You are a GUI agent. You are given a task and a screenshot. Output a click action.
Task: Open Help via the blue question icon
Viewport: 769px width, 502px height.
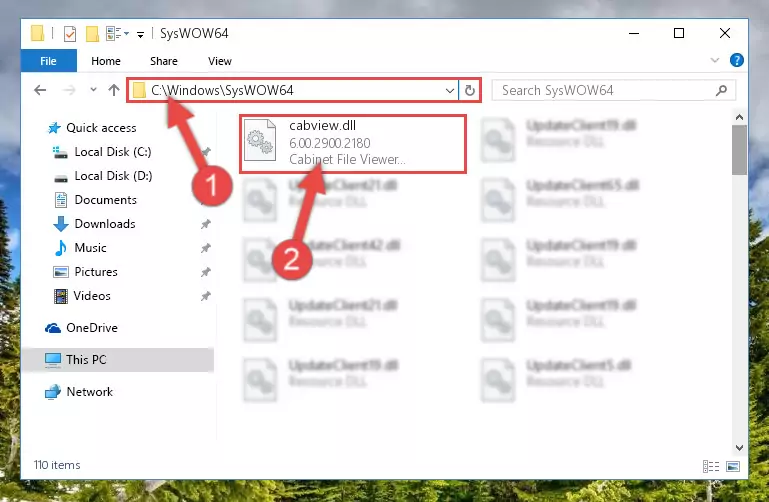tap(736, 60)
